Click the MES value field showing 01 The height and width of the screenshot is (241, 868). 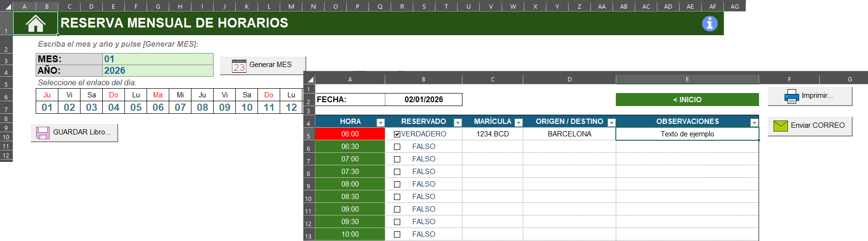click(158, 59)
